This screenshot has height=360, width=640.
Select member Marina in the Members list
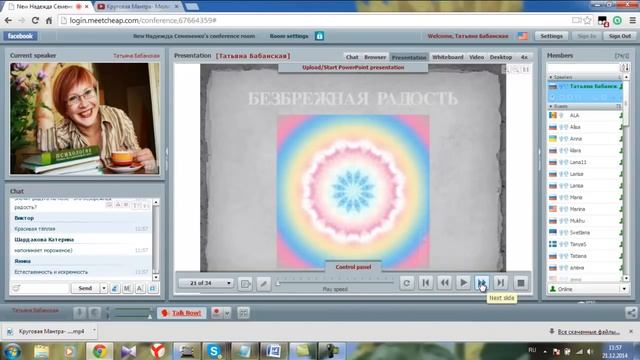(584, 209)
